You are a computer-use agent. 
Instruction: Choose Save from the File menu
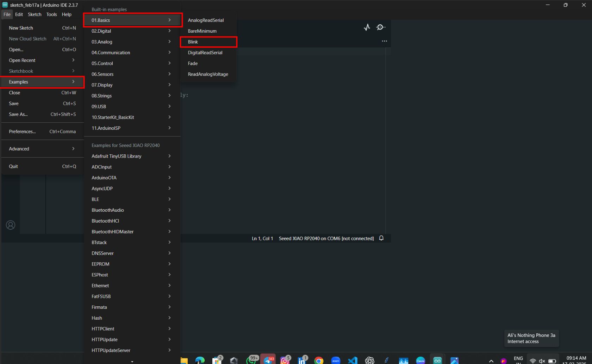42,103
